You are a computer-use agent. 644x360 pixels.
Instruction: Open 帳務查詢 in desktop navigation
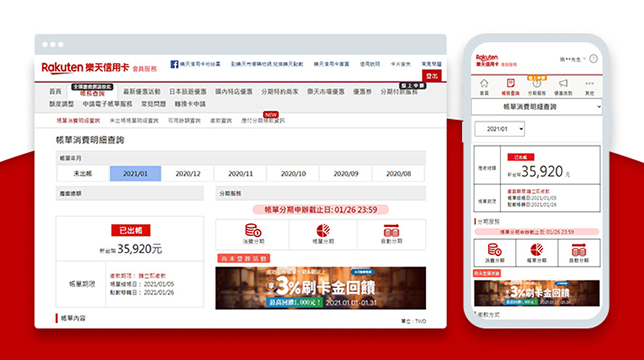point(92,94)
